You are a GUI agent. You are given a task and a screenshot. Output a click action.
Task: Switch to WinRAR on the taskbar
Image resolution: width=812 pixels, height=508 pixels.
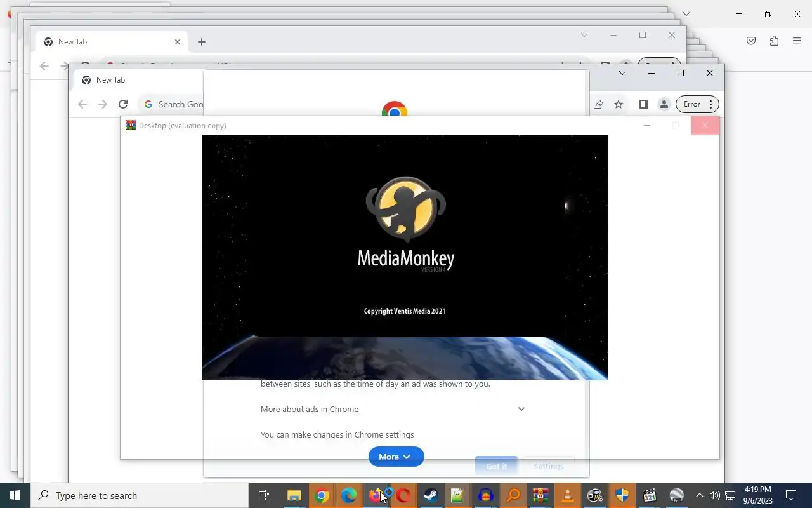pyautogui.click(x=540, y=495)
